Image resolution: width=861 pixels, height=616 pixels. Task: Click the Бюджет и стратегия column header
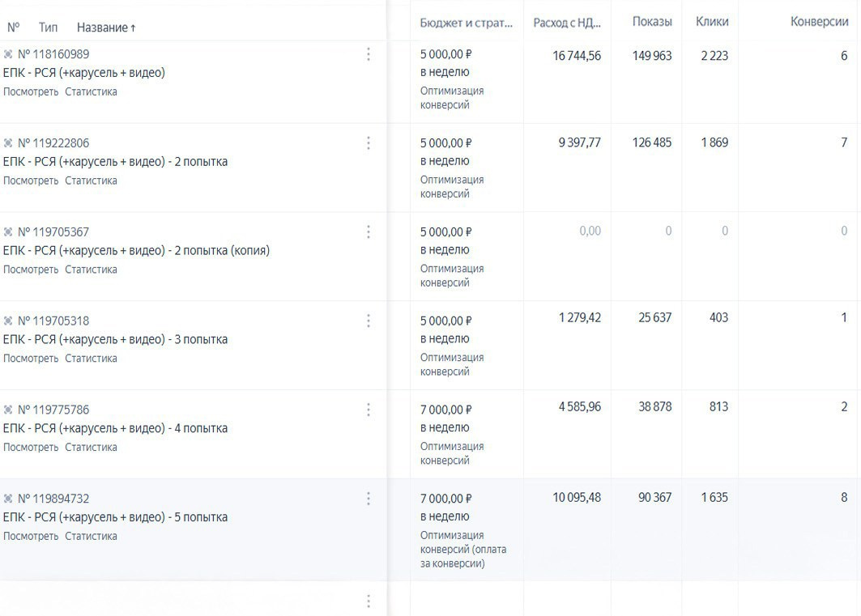[466, 23]
